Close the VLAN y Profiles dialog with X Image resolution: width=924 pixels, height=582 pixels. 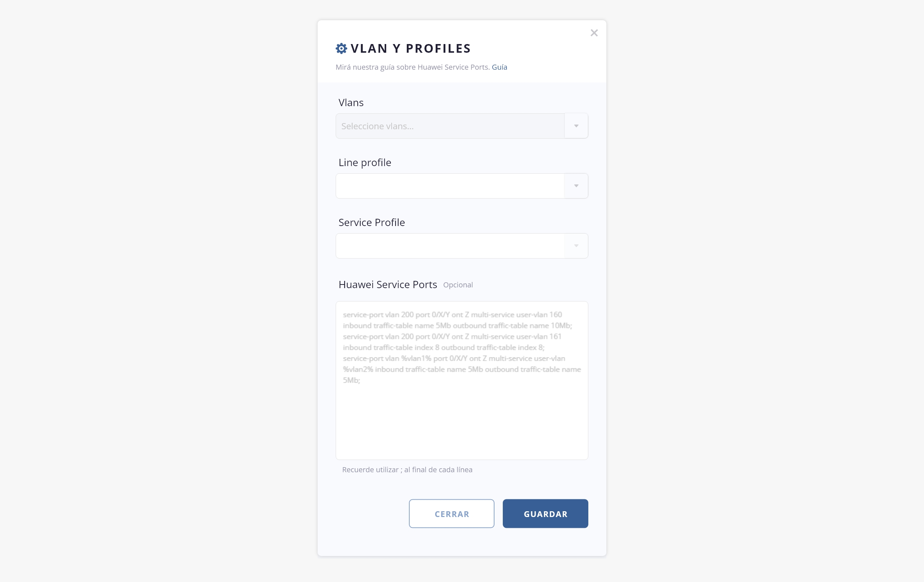point(594,33)
